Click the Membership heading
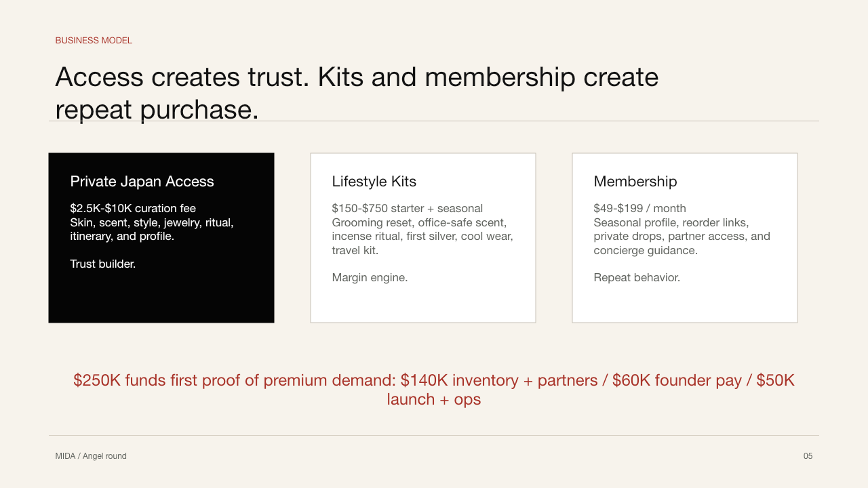This screenshot has height=488, width=868. click(x=635, y=182)
